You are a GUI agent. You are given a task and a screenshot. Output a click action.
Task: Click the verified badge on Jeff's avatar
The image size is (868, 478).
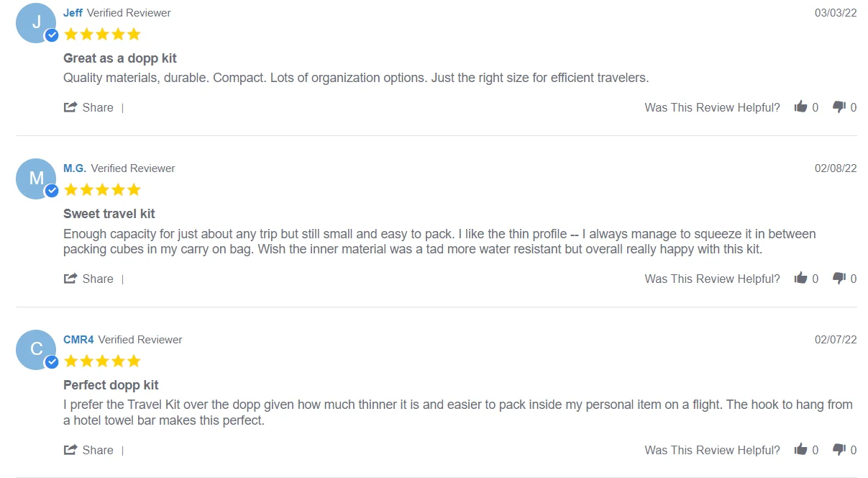click(52, 35)
